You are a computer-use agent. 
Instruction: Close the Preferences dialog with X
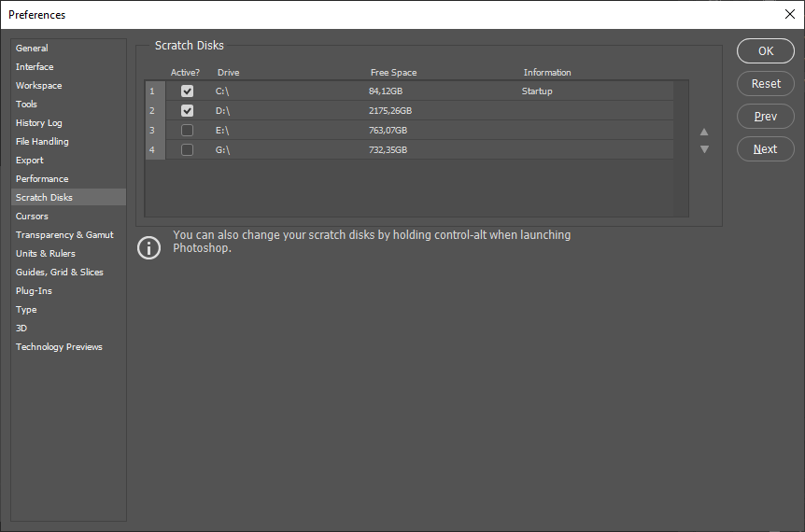point(790,14)
